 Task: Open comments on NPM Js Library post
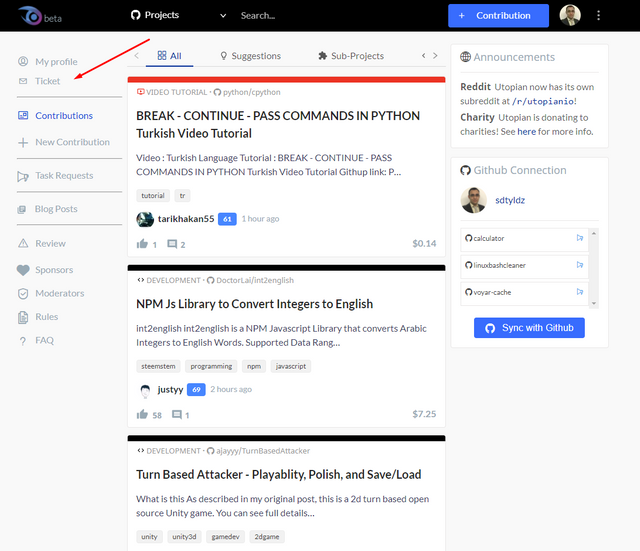coord(177,415)
